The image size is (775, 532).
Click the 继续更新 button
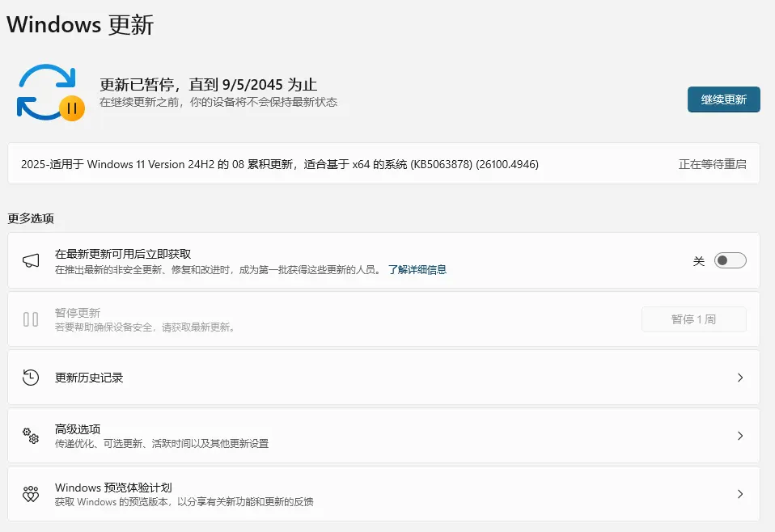(x=723, y=99)
